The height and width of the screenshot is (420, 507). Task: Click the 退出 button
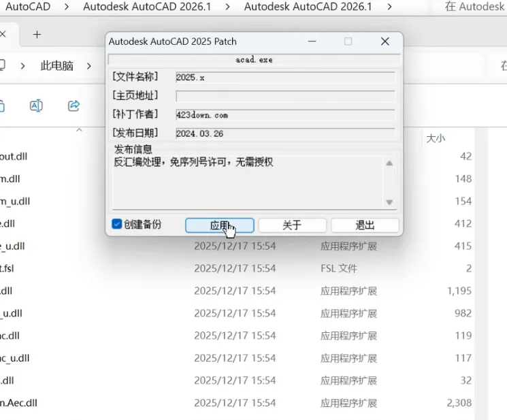(365, 225)
